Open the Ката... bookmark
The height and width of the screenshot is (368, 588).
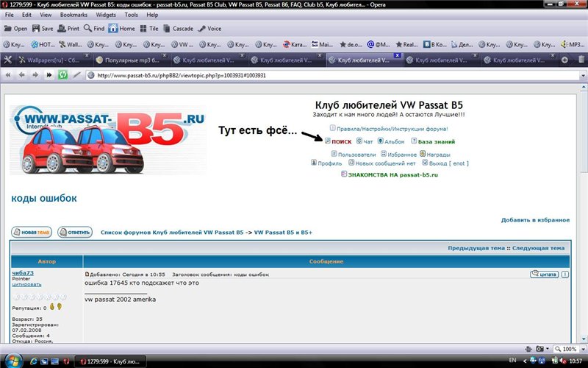click(295, 44)
